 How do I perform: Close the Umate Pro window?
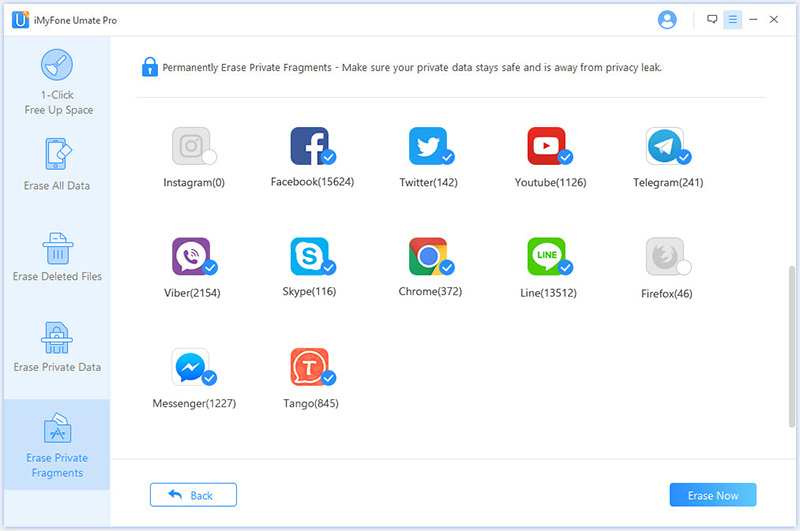click(773, 19)
